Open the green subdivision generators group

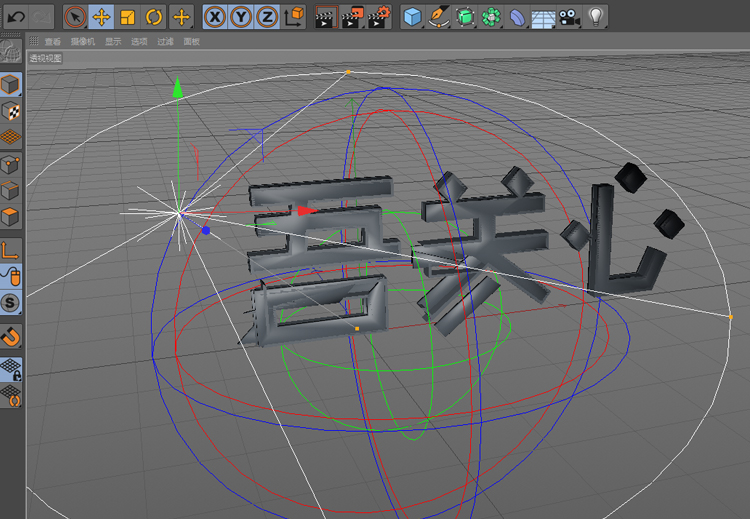click(x=464, y=18)
